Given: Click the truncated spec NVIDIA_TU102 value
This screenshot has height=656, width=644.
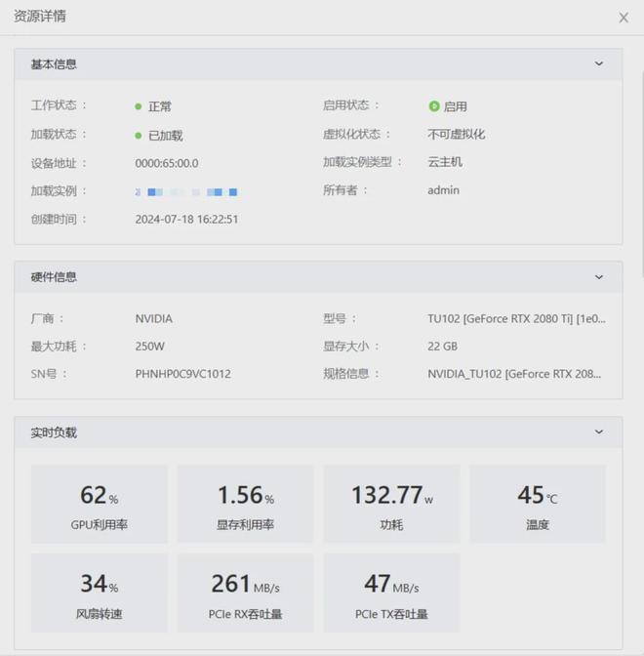Looking at the screenshot, I should pyautogui.click(x=514, y=374).
